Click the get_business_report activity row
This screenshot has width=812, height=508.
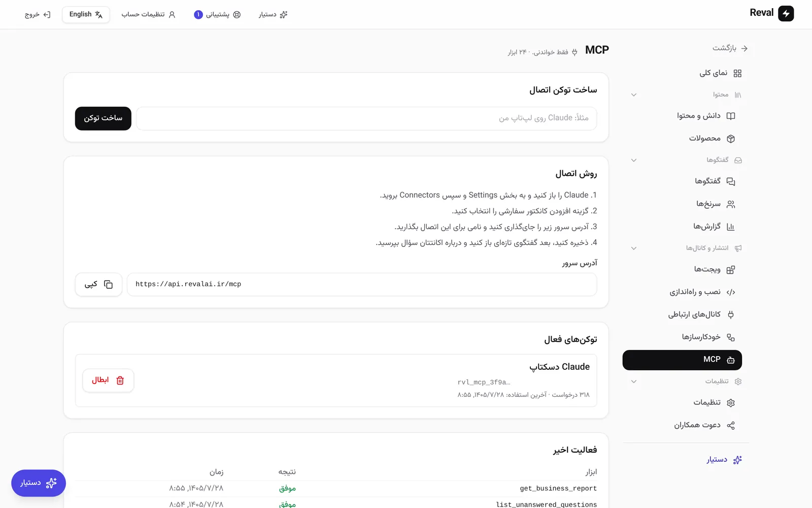click(336, 488)
